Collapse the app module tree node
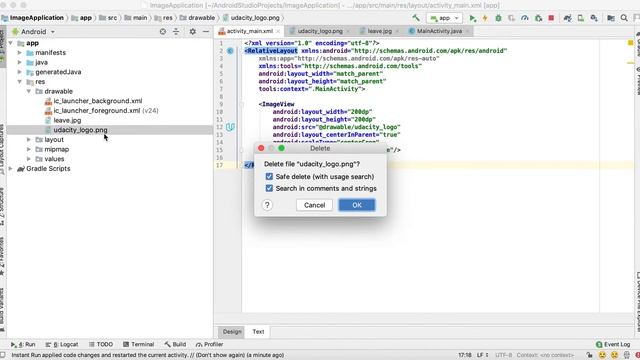 (11, 43)
